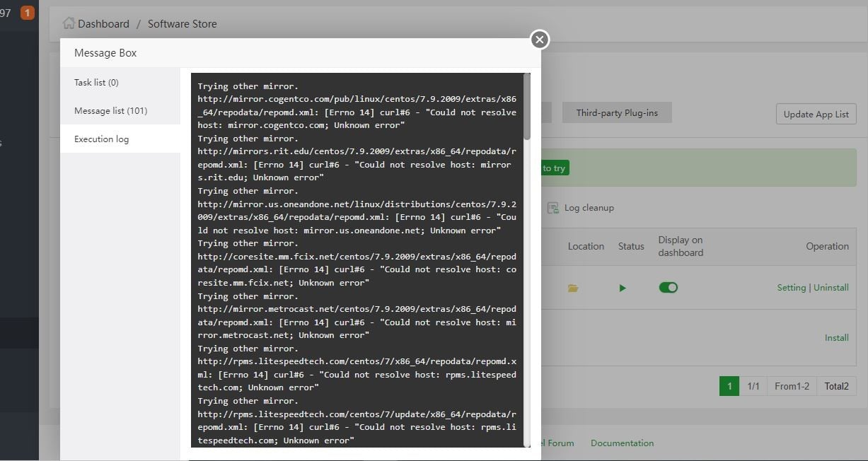This screenshot has height=461, width=868.
Task: Close the Message Box dialog
Action: [x=539, y=40]
